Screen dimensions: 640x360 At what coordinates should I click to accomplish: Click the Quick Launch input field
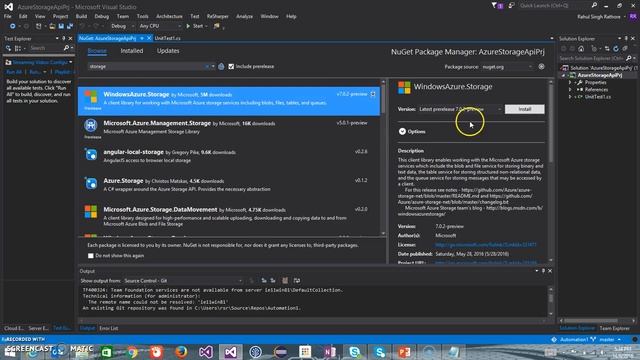pyautogui.click(x=553, y=5)
